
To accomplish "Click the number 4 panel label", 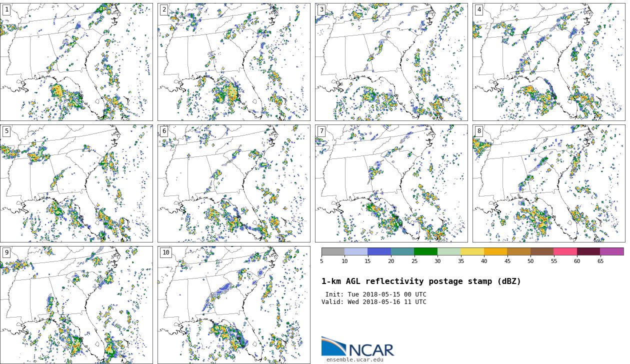I will pyautogui.click(x=479, y=9).
